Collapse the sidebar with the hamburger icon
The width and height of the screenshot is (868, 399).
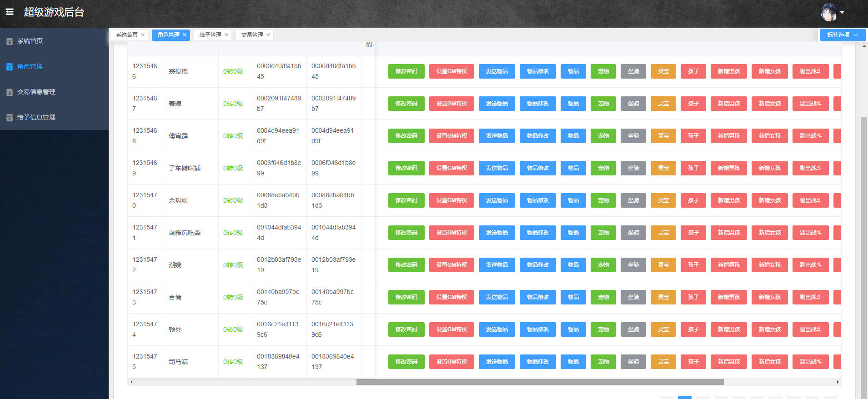click(x=10, y=12)
